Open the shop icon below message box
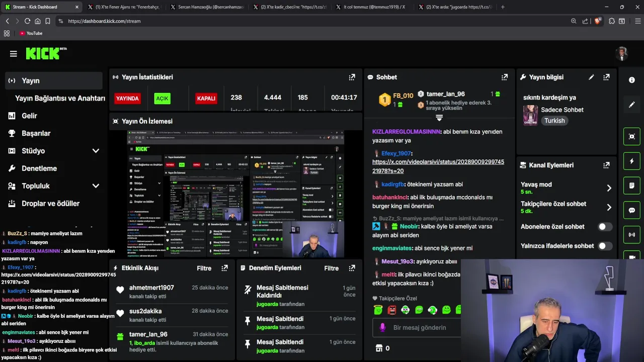This screenshot has height=362, width=644. (379, 348)
